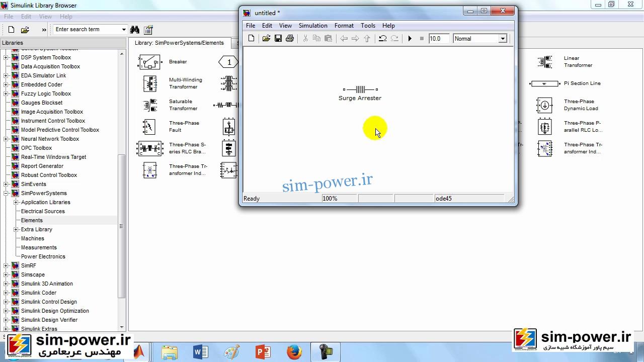This screenshot has height=362, width=644.
Task: Click Open file icon in untitled window toolbar
Action: (x=266, y=39)
